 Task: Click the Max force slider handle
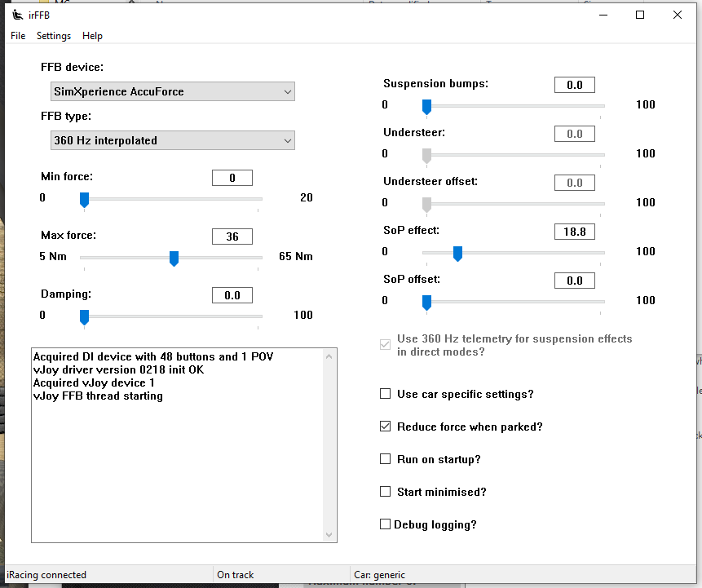click(x=174, y=259)
